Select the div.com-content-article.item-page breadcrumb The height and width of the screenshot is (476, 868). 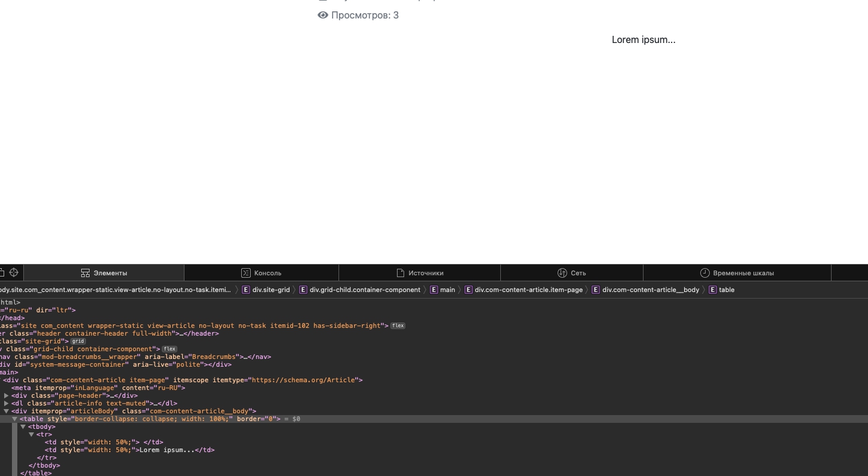(528, 290)
